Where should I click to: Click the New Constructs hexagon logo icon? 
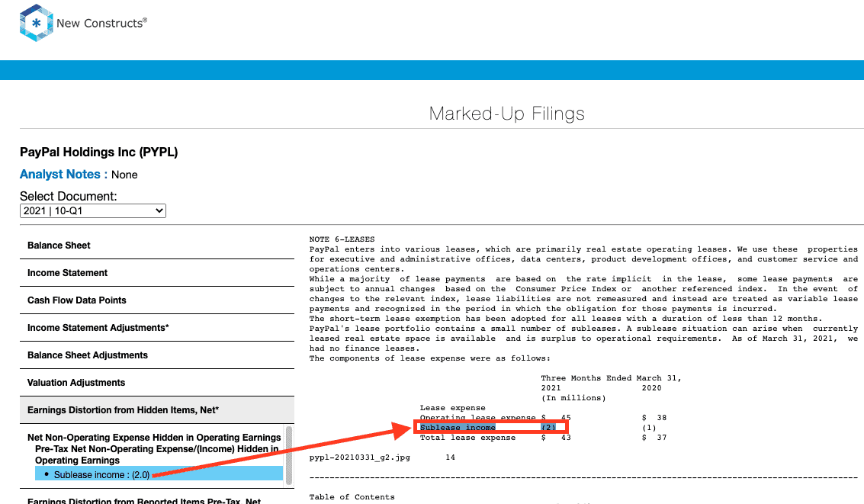click(x=37, y=23)
